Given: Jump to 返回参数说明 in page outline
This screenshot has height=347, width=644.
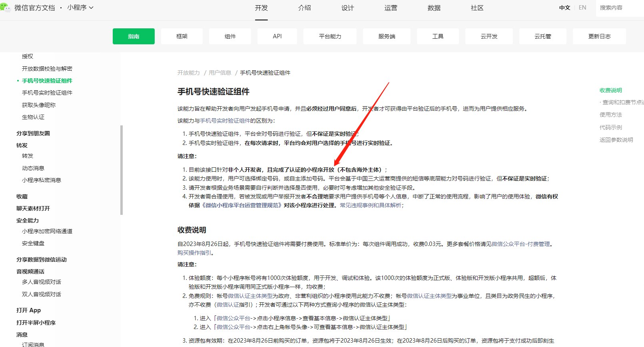Looking at the screenshot, I should coord(616,140).
